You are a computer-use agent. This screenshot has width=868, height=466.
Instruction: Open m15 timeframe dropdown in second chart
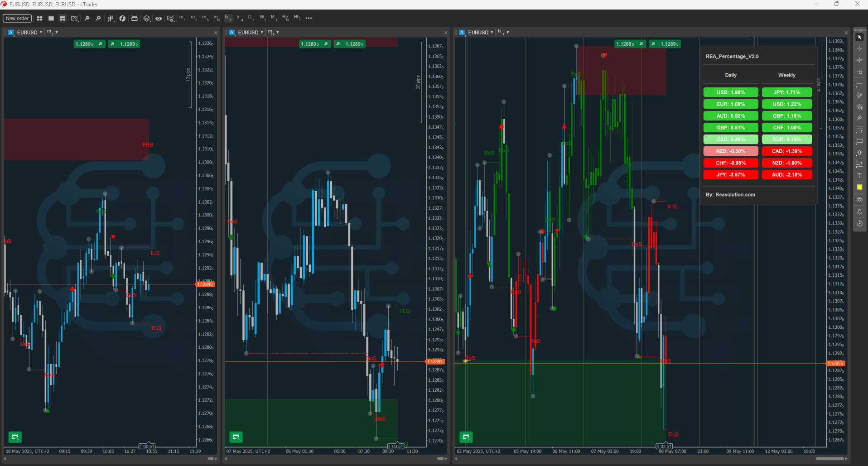pyautogui.click(x=274, y=33)
